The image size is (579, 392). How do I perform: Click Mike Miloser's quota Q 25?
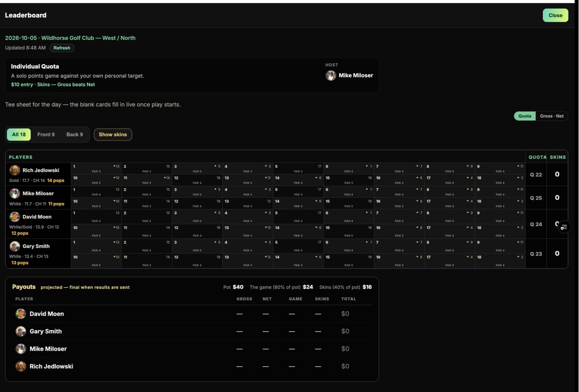536,198
